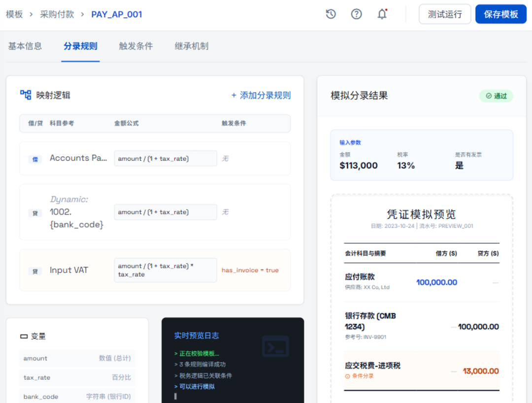Image resolution: width=532 pixels, height=403 pixels.
Task: Click the 测试运行 button
Action: pos(445,14)
